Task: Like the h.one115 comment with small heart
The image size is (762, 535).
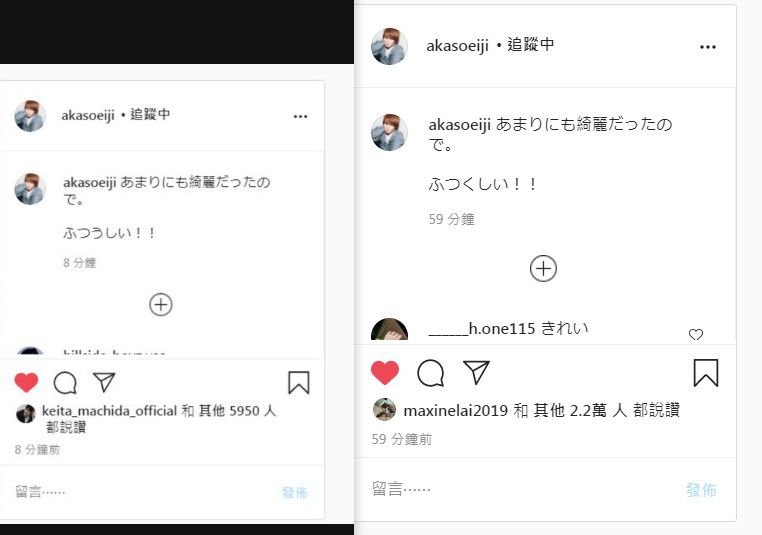Action: (696, 334)
